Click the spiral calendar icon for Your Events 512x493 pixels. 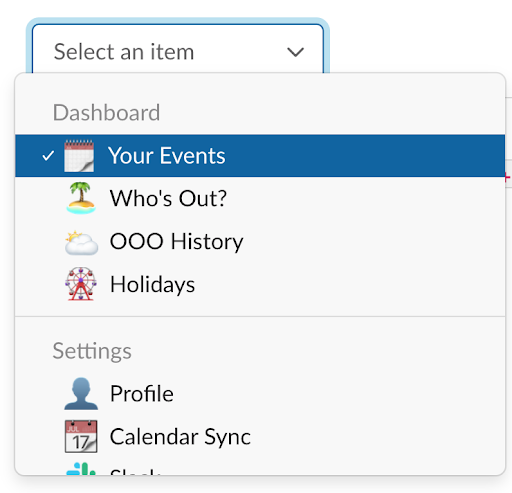tap(79, 156)
